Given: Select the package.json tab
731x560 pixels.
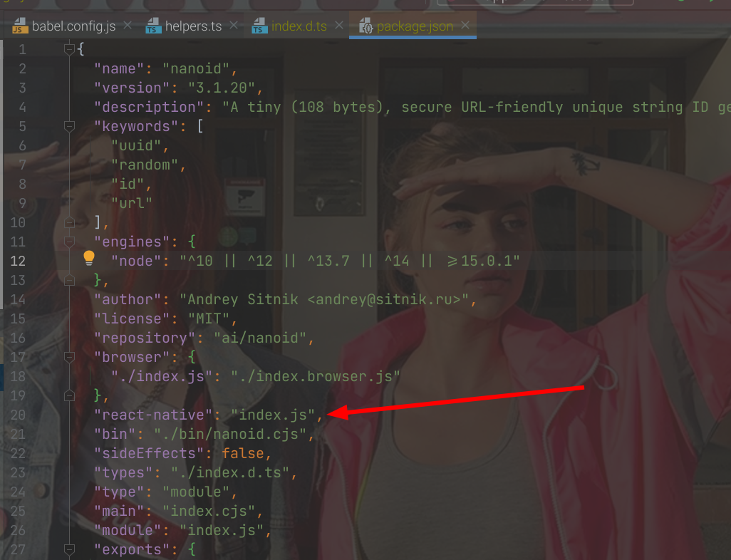Looking at the screenshot, I should (415, 26).
